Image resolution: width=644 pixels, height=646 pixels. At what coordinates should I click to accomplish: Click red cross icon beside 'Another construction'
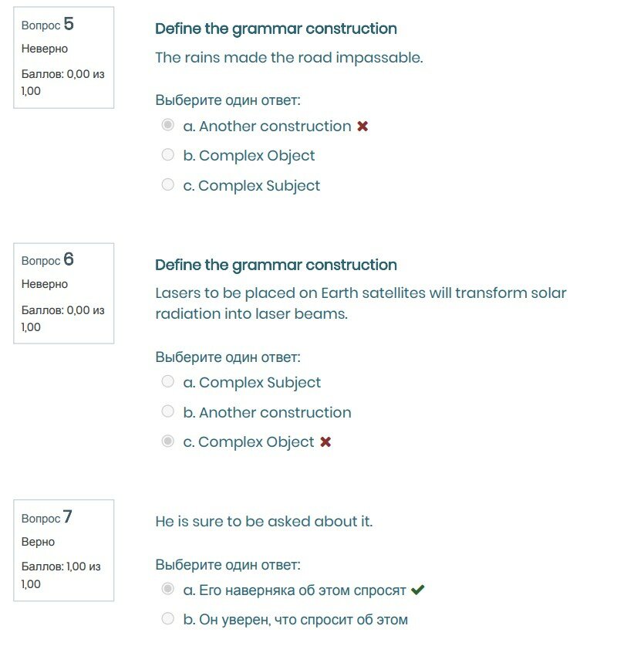(362, 126)
